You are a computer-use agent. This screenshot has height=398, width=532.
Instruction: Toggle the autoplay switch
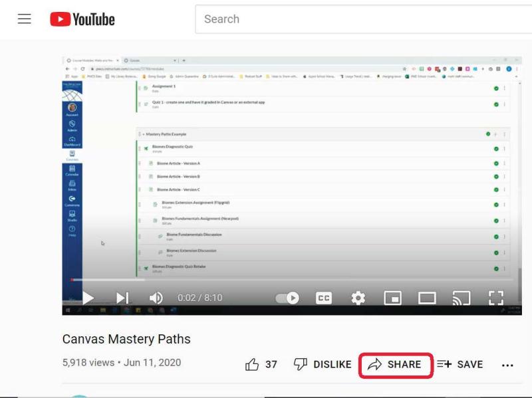point(287,298)
